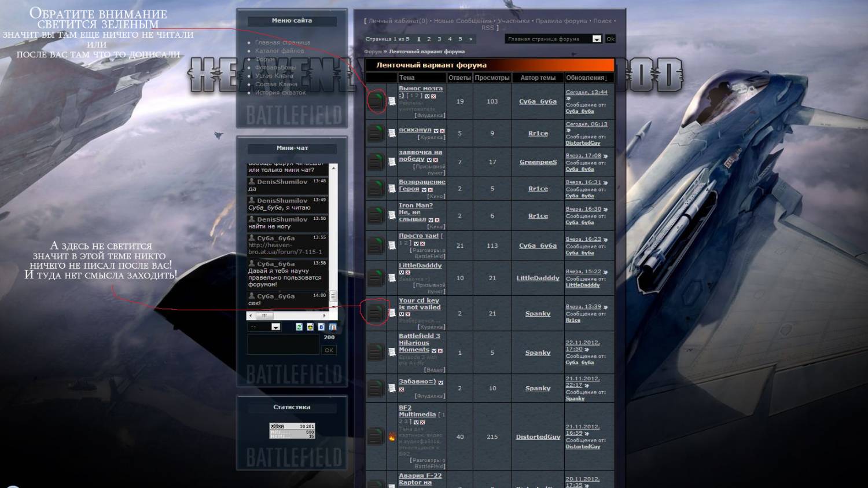This screenshot has width=868, height=488.
Task: Open the mini-chat '--' dropdown
Action: click(264, 327)
